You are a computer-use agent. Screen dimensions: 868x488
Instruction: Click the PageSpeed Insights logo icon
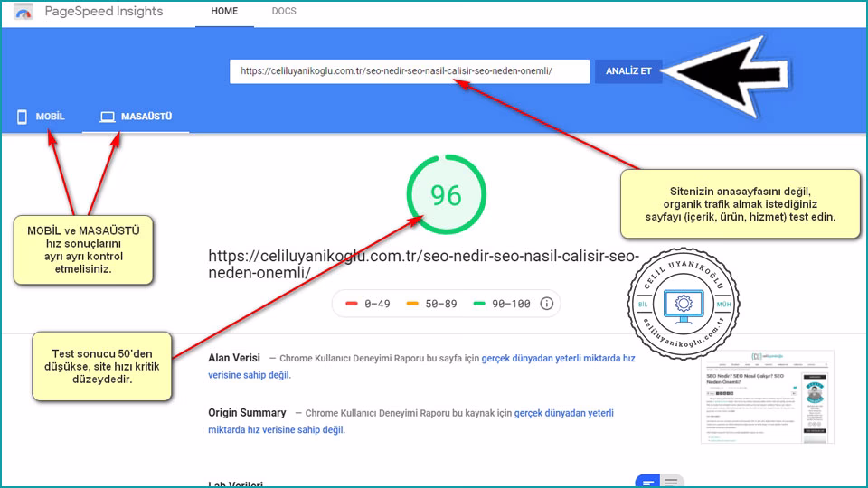pyautogui.click(x=24, y=12)
